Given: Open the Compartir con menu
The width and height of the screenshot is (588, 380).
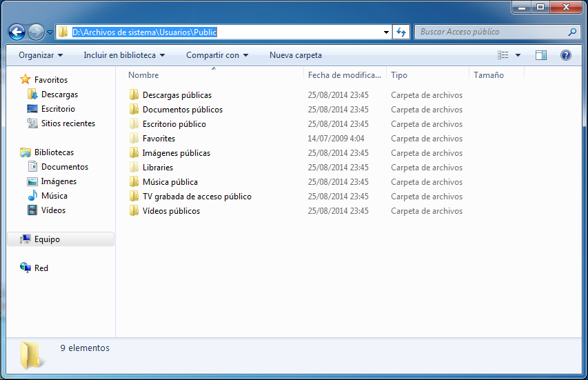Looking at the screenshot, I should [x=217, y=55].
